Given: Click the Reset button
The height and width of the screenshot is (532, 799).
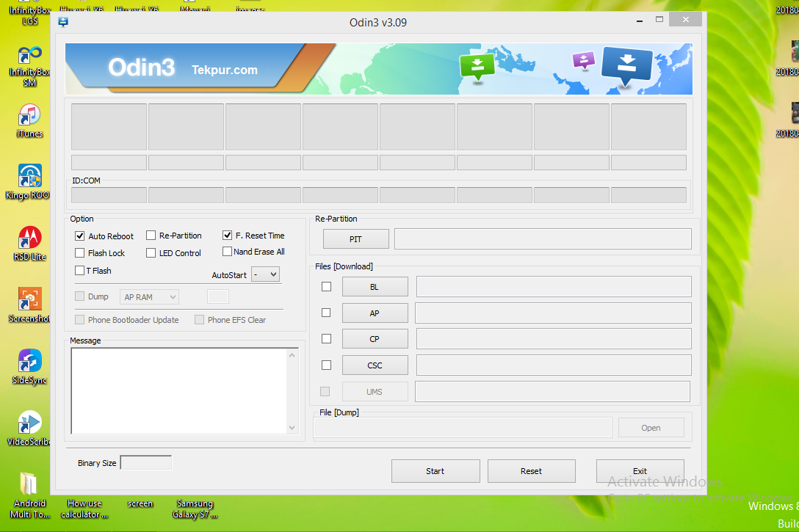Looking at the screenshot, I should click(531, 471).
